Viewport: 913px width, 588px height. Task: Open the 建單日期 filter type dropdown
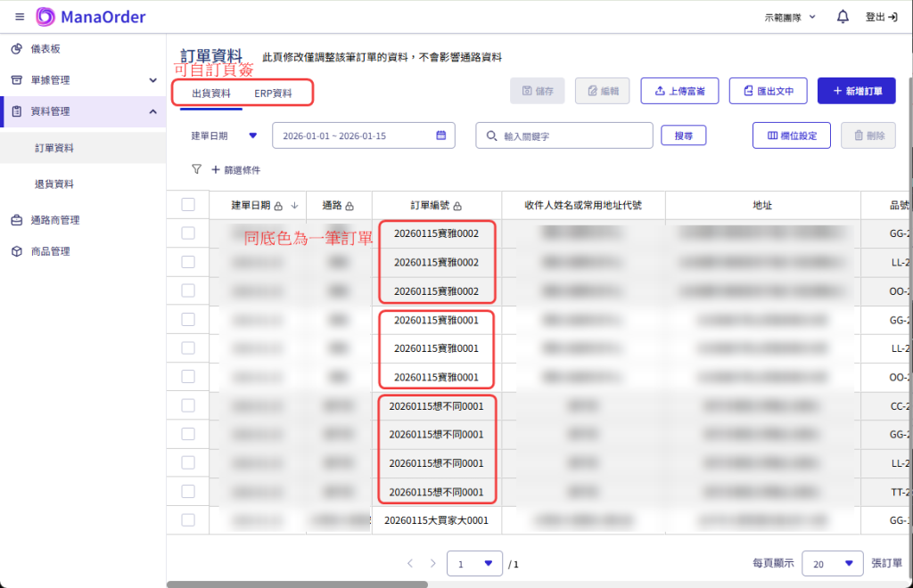(252, 135)
